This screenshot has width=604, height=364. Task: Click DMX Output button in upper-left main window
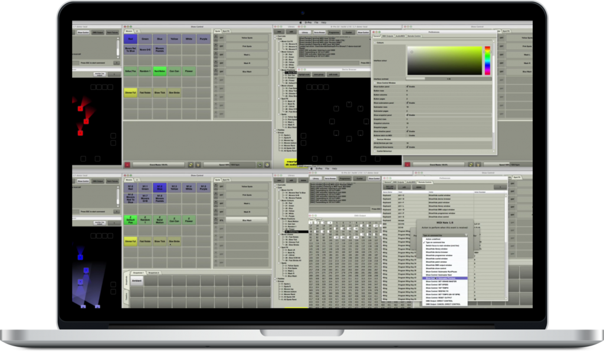[x=98, y=32]
